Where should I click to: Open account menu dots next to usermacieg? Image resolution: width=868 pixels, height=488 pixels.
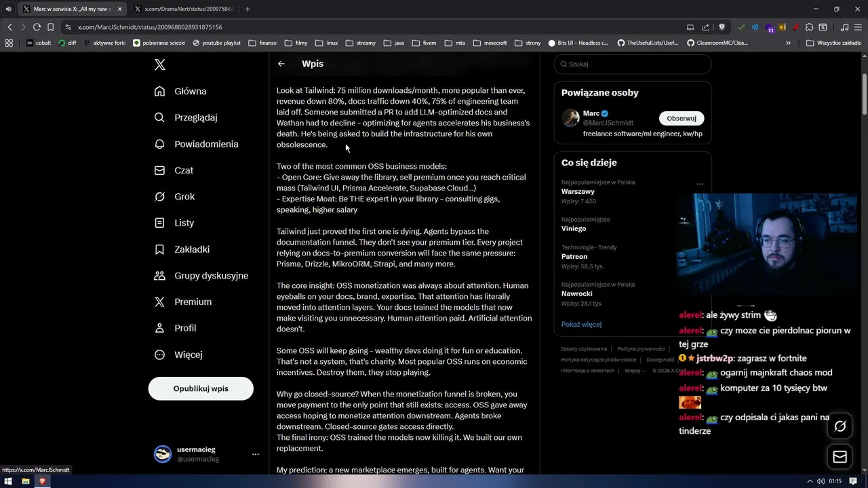pyautogui.click(x=256, y=454)
